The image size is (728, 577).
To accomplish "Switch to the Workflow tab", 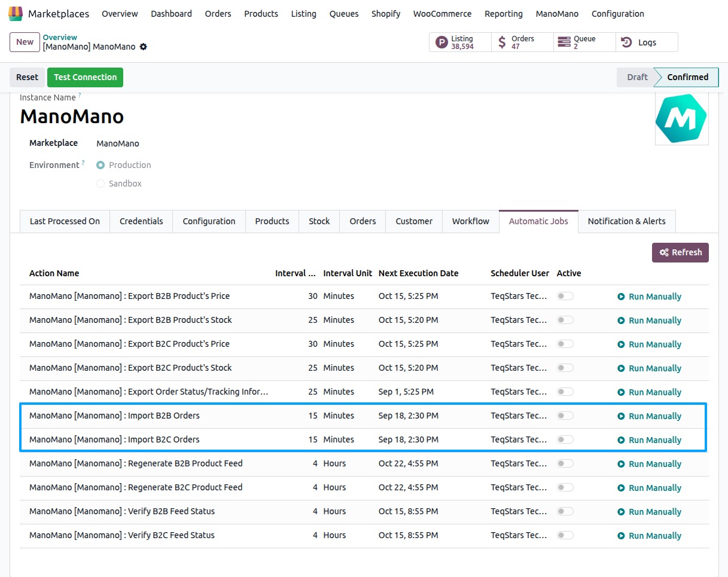I will point(471,221).
